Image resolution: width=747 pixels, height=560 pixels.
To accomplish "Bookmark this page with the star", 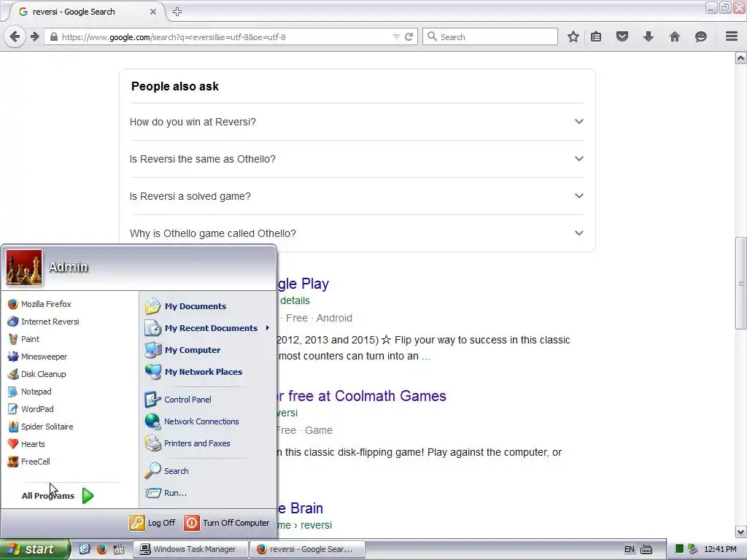I will pos(573,36).
